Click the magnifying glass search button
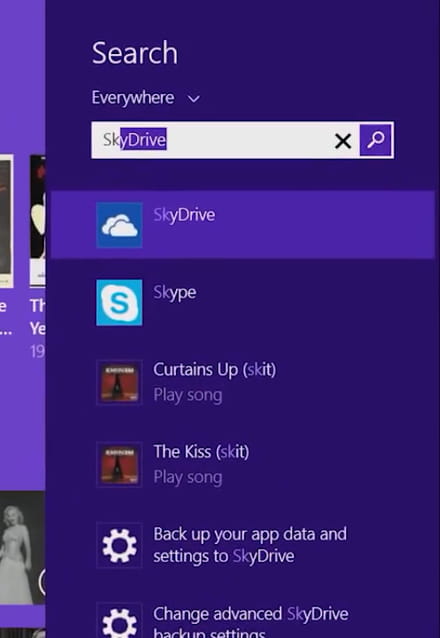This screenshot has width=440, height=638. click(x=375, y=140)
